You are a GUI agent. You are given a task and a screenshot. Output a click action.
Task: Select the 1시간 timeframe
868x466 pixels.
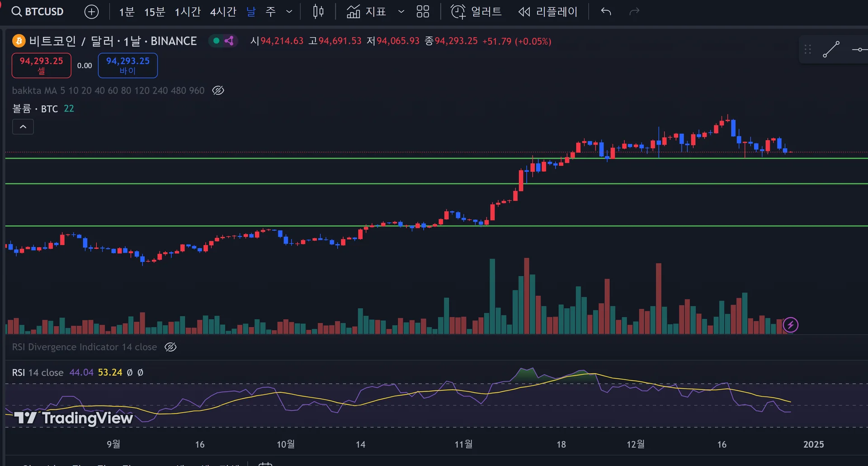[x=188, y=12]
